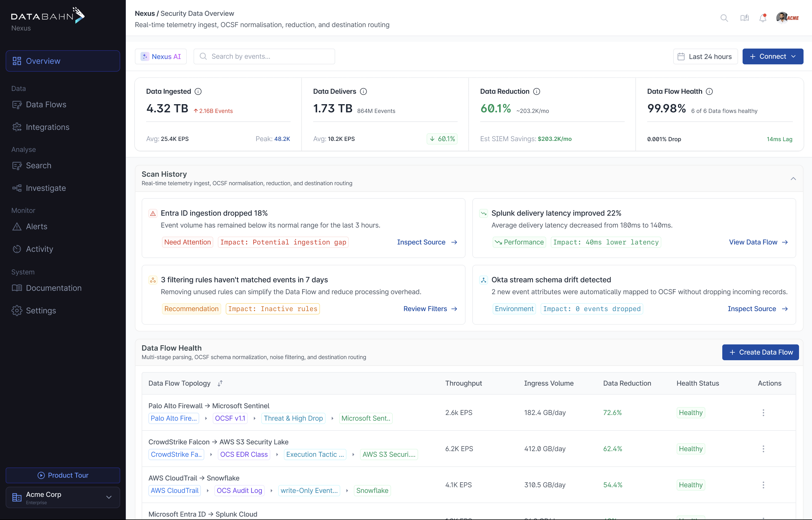Go to Overview in sidebar

tap(63, 61)
